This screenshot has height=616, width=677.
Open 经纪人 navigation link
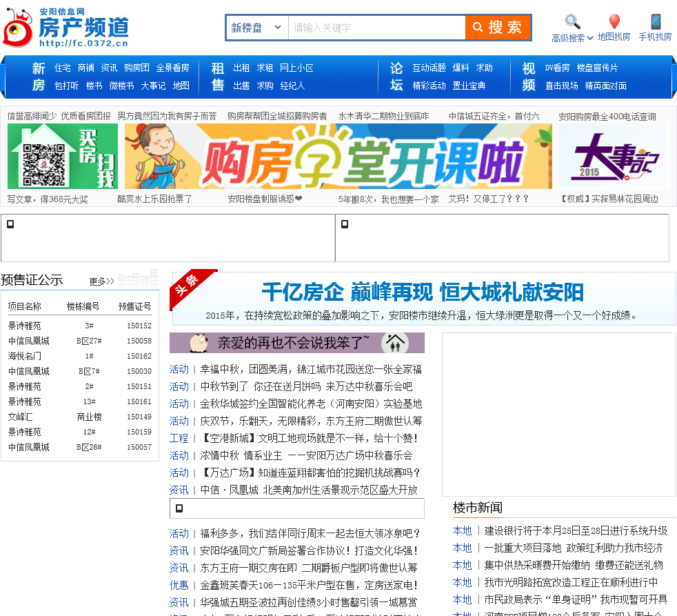(x=292, y=86)
